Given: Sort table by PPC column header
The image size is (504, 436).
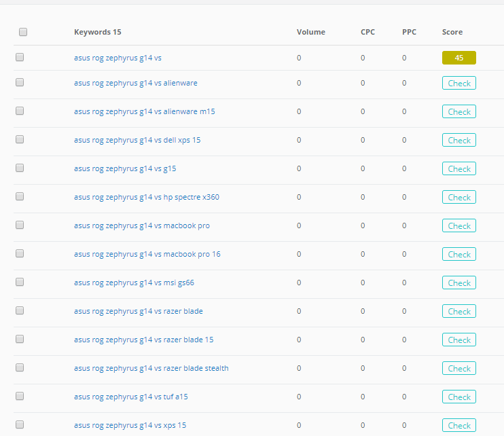Looking at the screenshot, I should [x=409, y=32].
